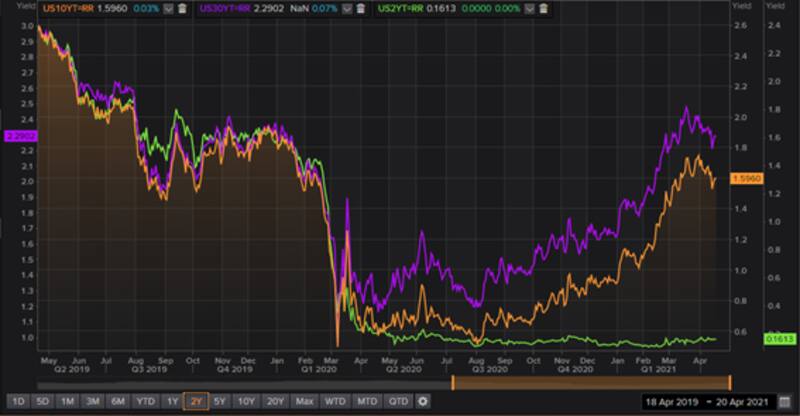Click the left handle of range slider

[x=453, y=382]
